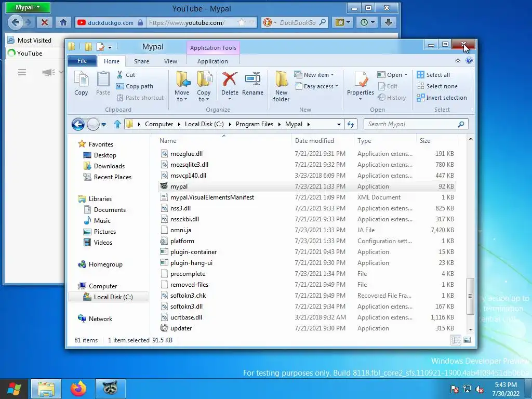Click the YouTube browser tab in Mypal
532x399 pixels.
(34, 54)
